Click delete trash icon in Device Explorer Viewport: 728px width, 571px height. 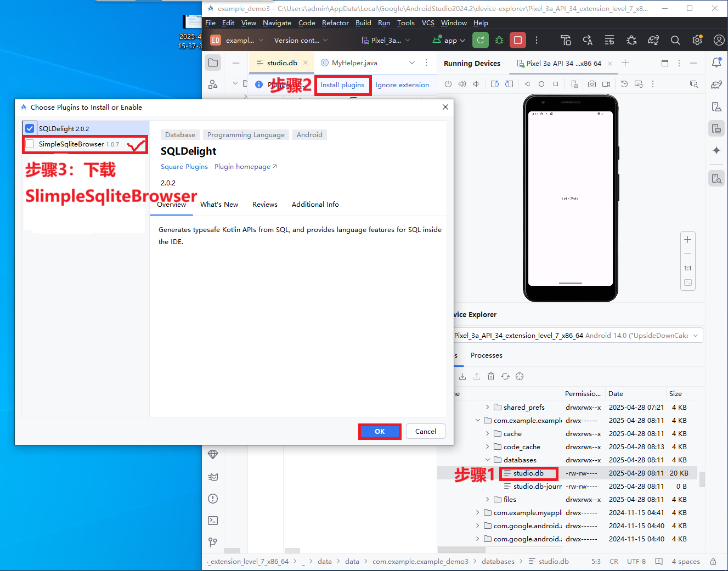491,376
